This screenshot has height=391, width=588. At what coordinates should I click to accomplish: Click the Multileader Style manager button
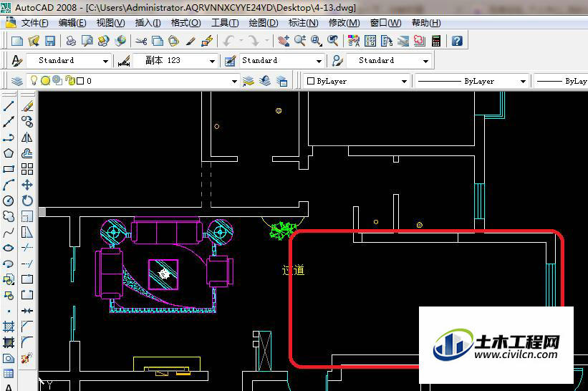click(x=337, y=61)
